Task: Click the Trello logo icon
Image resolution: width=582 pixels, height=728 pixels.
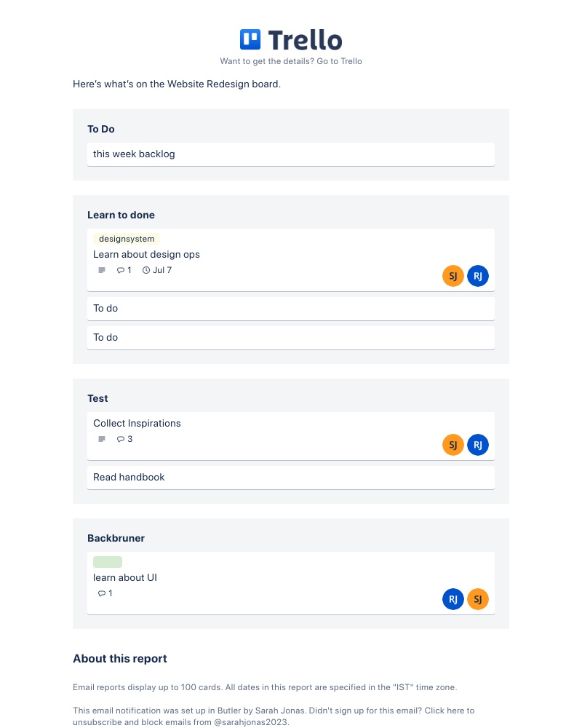Action: [250, 39]
